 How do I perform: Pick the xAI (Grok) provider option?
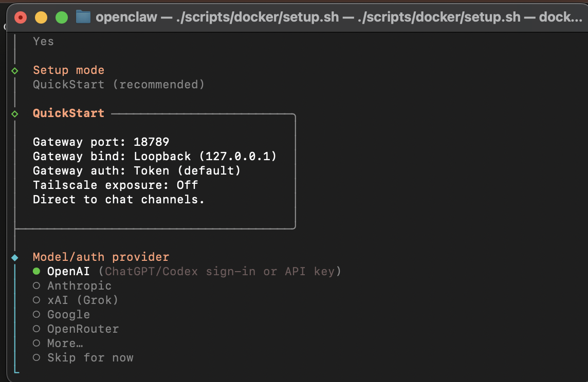[x=76, y=300]
